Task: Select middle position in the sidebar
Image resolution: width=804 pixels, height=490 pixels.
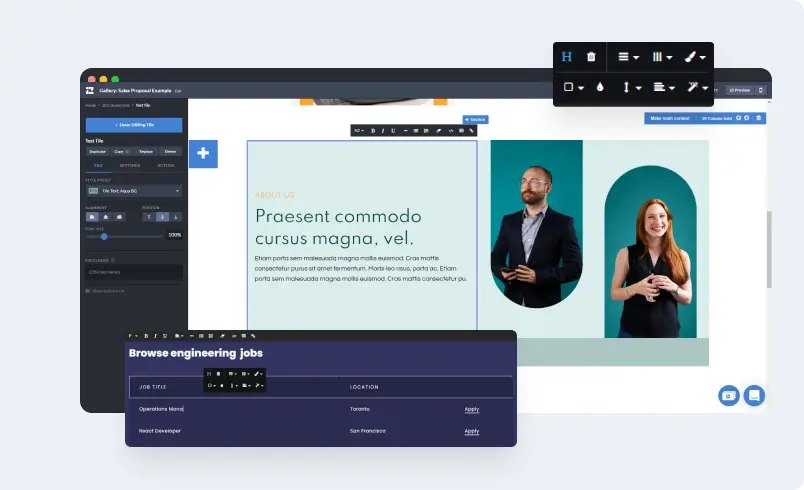Action: click(x=162, y=217)
